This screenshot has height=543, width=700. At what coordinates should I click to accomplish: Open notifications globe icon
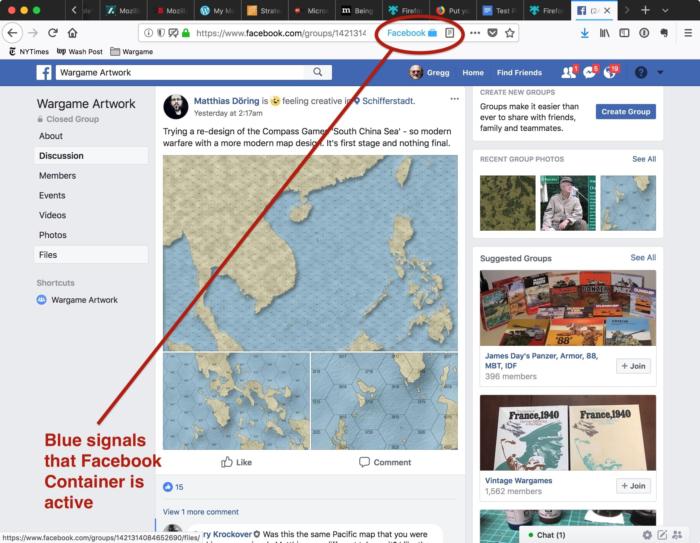click(610, 72)
